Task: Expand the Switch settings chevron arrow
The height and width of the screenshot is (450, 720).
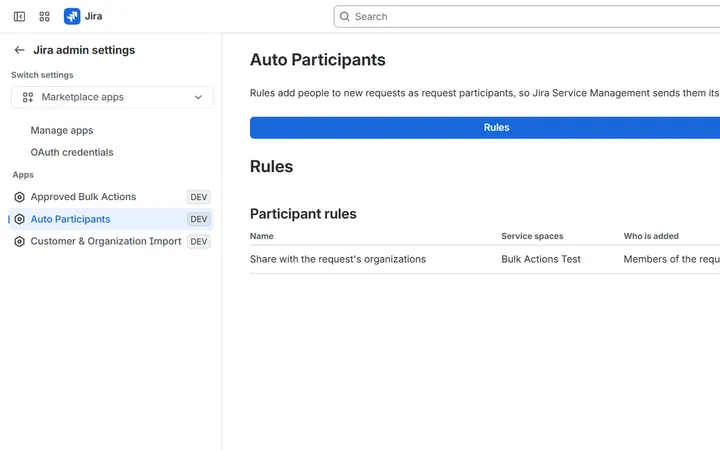Action: point(198,97)
